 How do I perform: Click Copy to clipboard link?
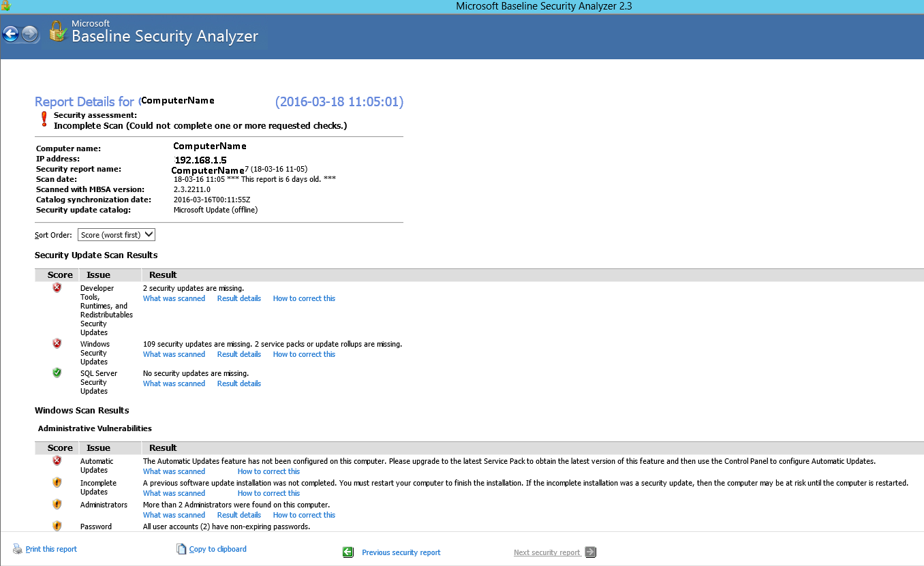coord(218,549)
